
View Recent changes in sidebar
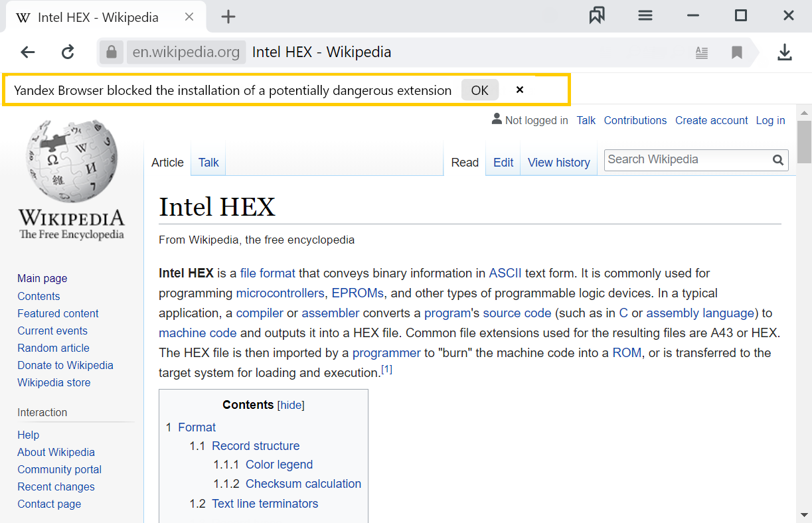click(56, 487)
